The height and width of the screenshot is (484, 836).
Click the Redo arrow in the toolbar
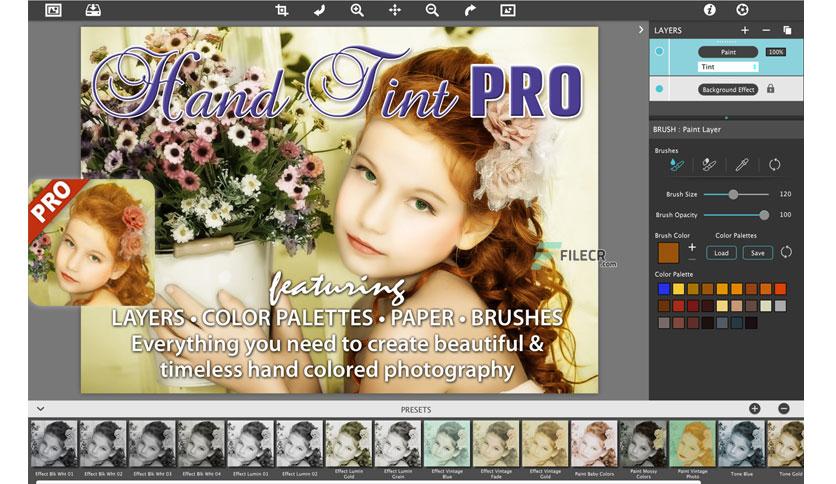470,10
